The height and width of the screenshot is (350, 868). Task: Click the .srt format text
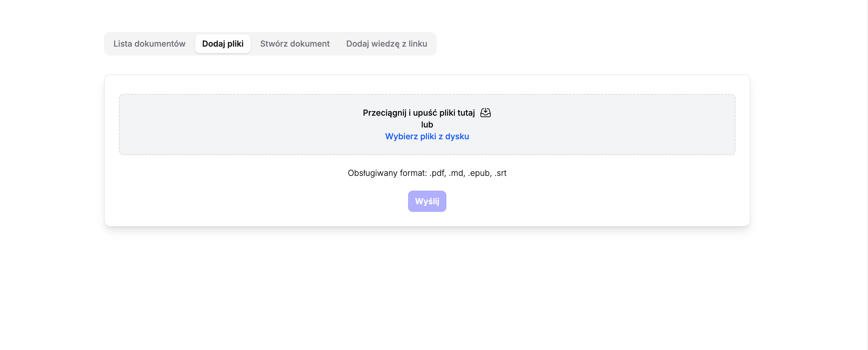pyautogui.click(x=500, y=173)
